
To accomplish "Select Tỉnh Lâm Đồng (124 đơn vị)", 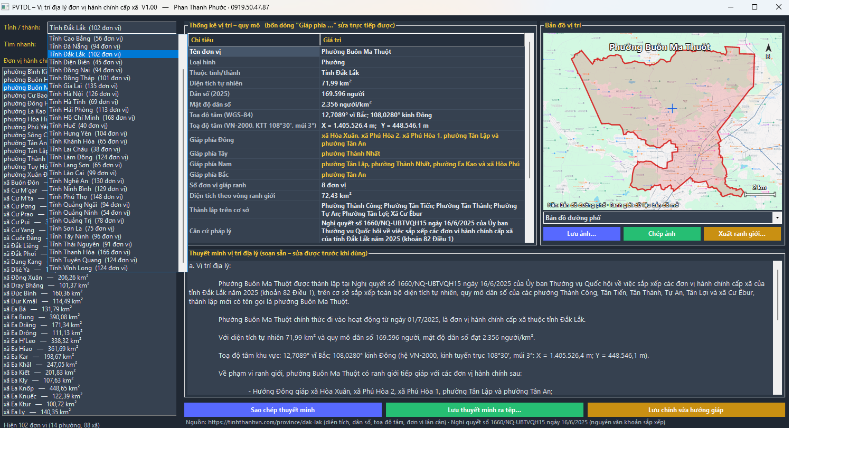I will [113, 157].
